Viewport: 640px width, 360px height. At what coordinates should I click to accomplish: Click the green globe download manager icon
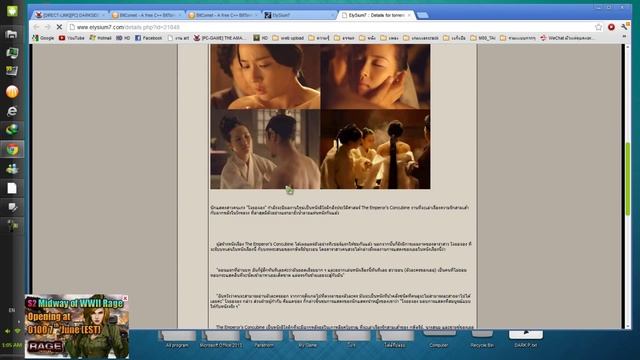pyautogui.click(x=12, y=130)
